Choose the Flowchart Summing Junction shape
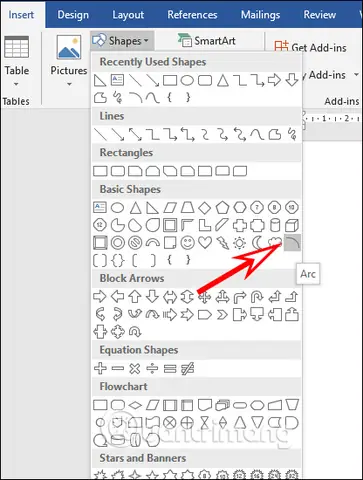363x480 pixels. tap(170, 423)
